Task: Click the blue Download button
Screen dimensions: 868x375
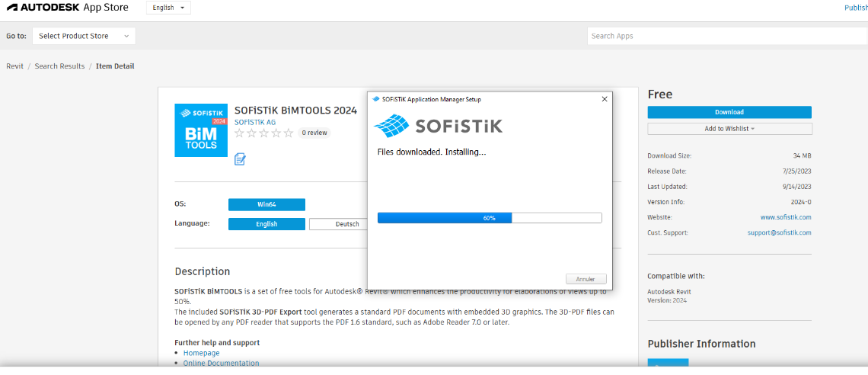Action: point(729,112)
